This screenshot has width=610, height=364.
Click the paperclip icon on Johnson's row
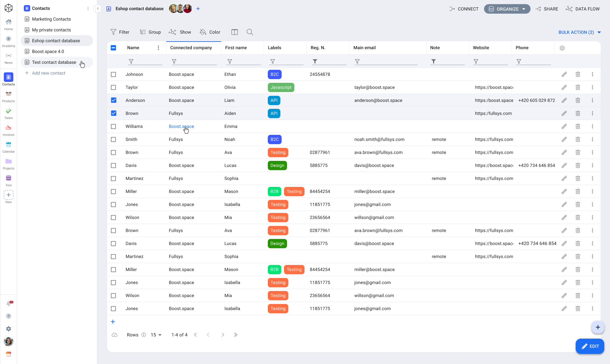565,74
